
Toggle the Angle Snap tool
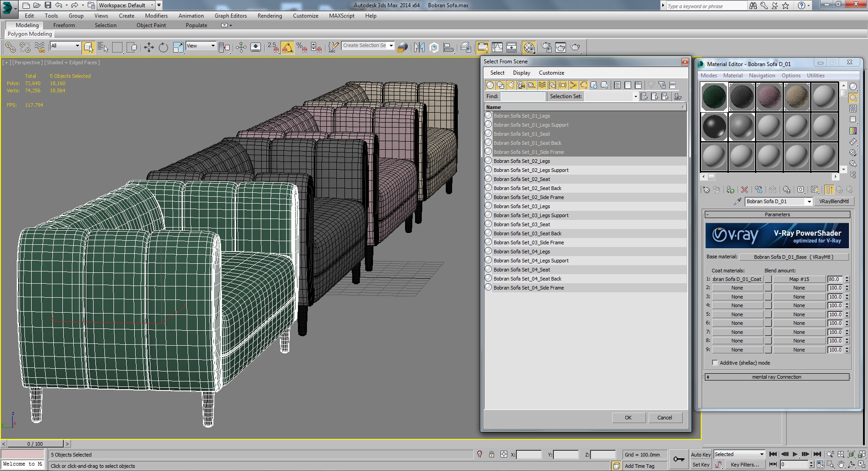pyautogui.click(x=287, y=47)
